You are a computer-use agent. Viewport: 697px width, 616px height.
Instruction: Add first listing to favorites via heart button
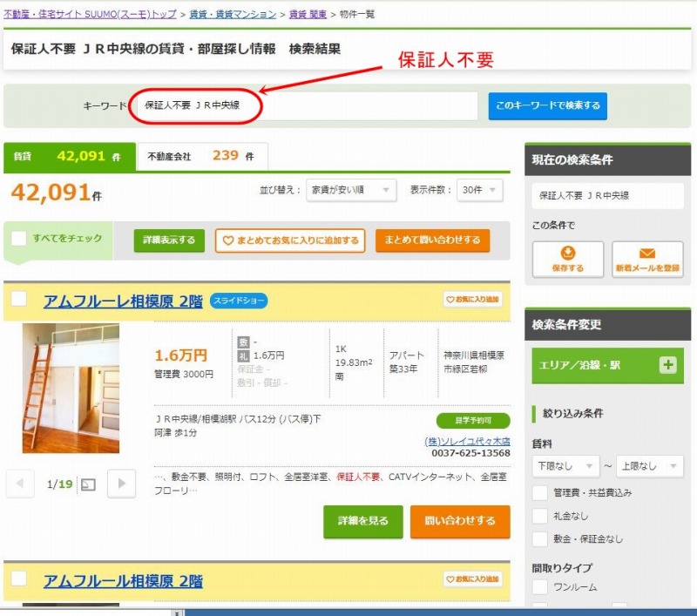(473, 300)
